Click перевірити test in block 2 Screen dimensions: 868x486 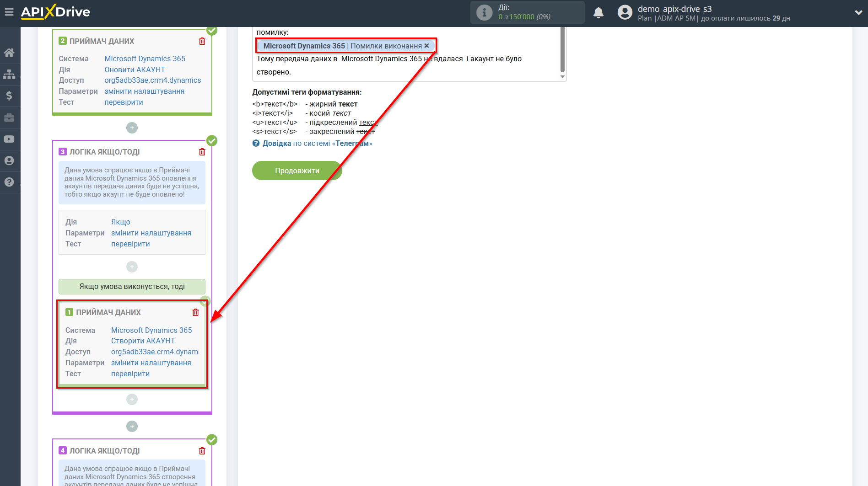(124, 102)
